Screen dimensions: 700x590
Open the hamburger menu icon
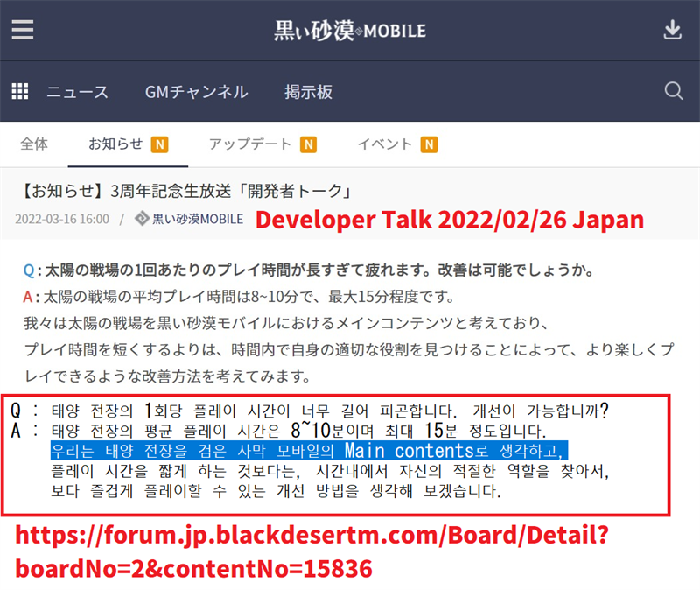pos(23,30)
